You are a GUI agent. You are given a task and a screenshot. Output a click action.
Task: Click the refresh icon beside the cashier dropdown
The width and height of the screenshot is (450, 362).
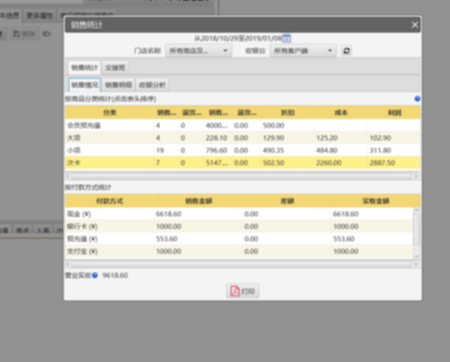[x=346, y=51]
